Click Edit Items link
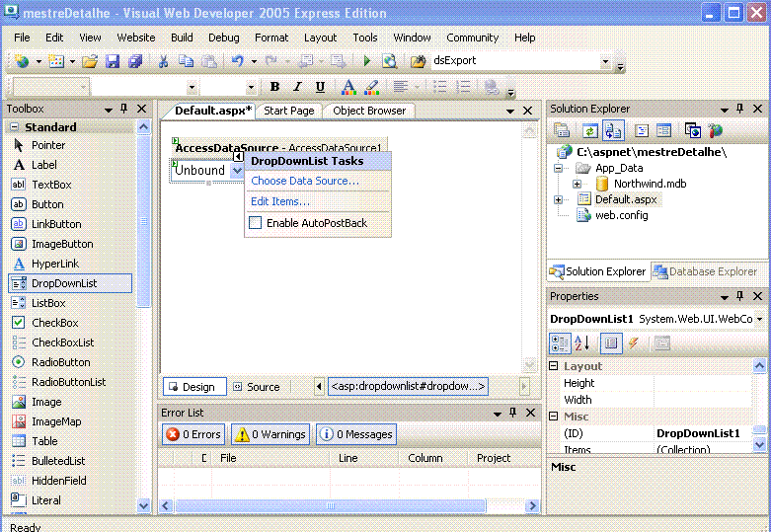The width and height of the screenshot is (771, 532). click(x=280, y=201)
